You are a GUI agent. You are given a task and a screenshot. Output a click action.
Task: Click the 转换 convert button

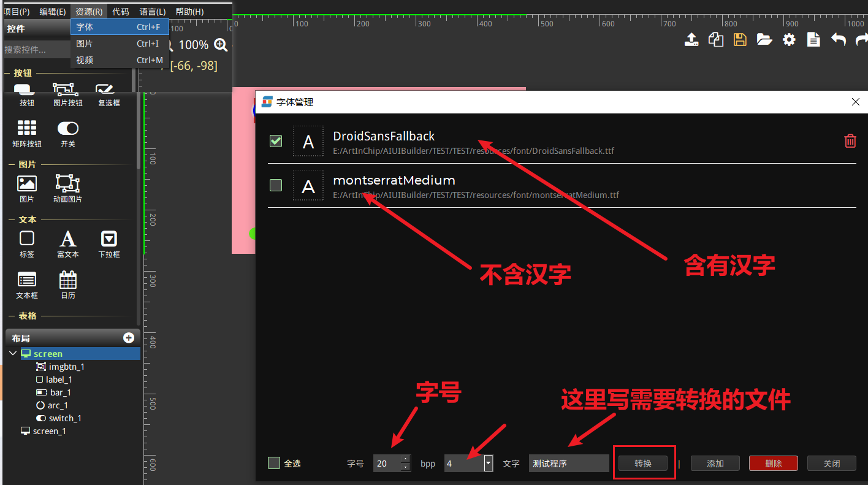tap(643, 463)
